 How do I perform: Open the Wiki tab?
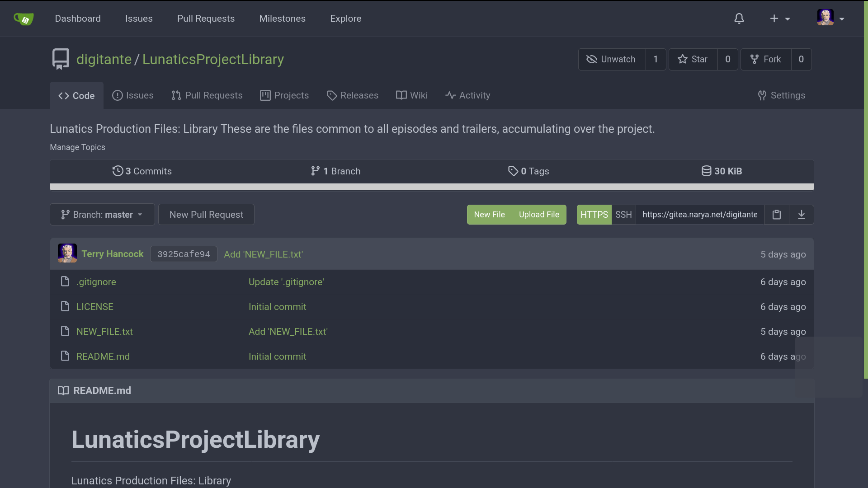tap(412, 95)
